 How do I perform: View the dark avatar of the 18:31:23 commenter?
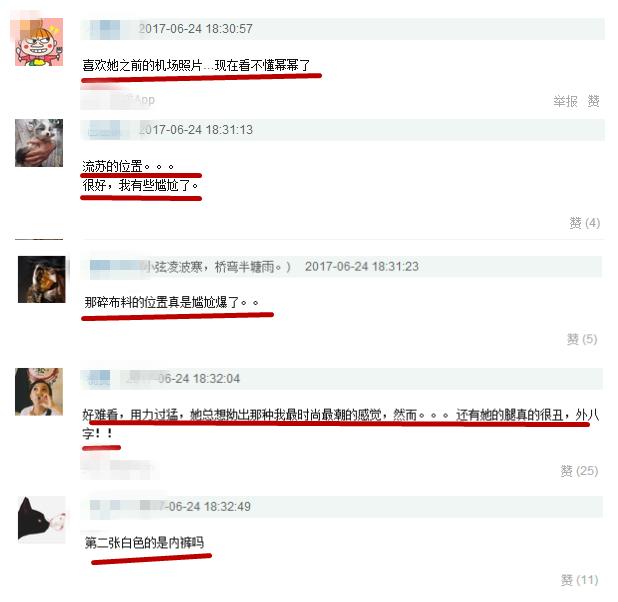pyautogui.click(x=41, y=279)
